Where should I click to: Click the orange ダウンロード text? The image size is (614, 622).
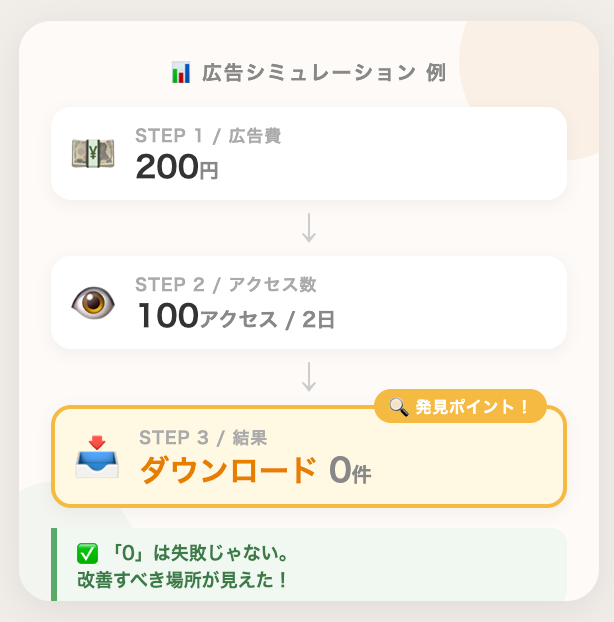pyautogui.click(x=228, y=470)
